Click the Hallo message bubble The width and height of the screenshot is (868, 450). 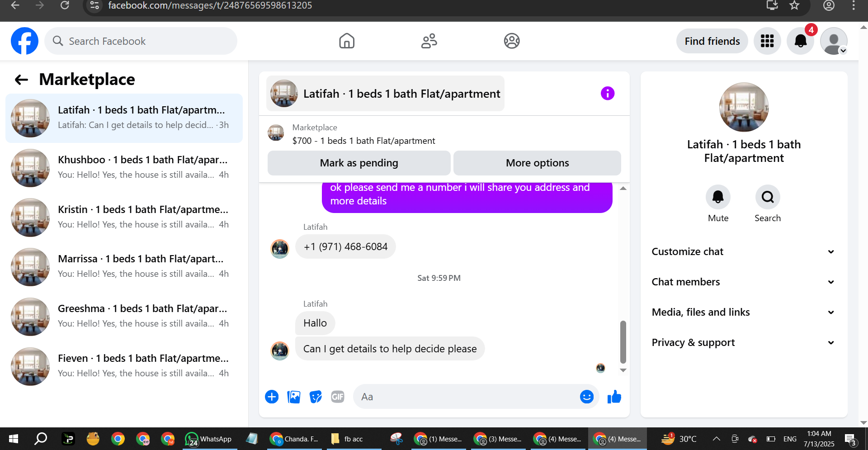click(x=315, y=323)
